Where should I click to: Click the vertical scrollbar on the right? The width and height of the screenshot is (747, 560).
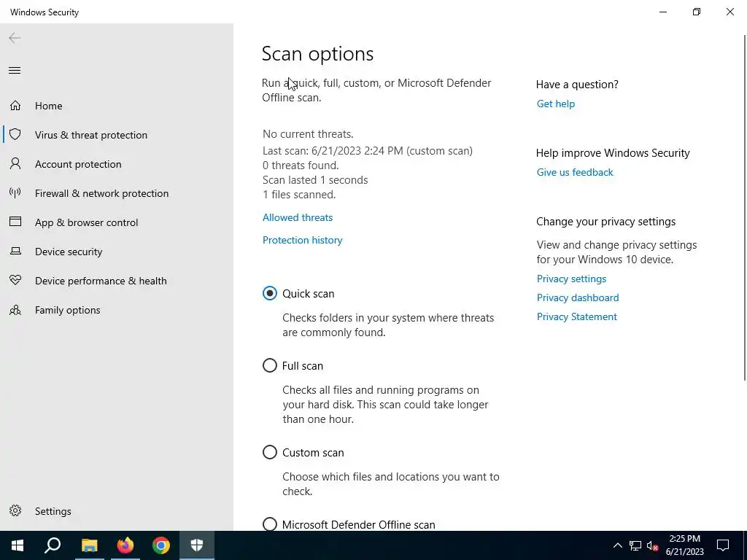click(744, 208)
